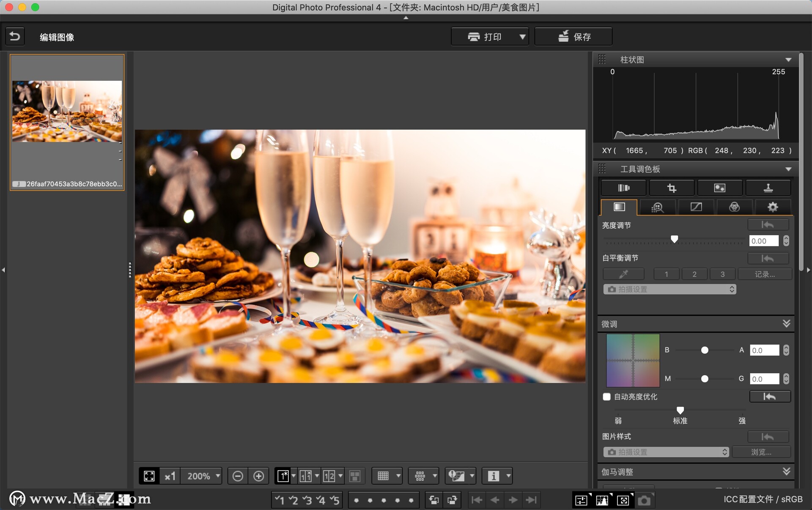Toggle fit-to-window view icon
Viewport: 812px width, 510px height.
149,476
